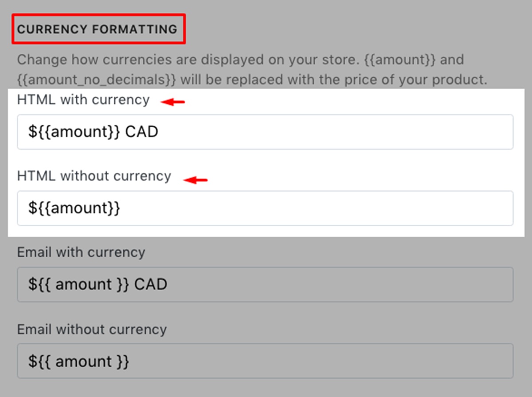
Task: Click the Email without currency label
Action: click(x=92, y=329)
